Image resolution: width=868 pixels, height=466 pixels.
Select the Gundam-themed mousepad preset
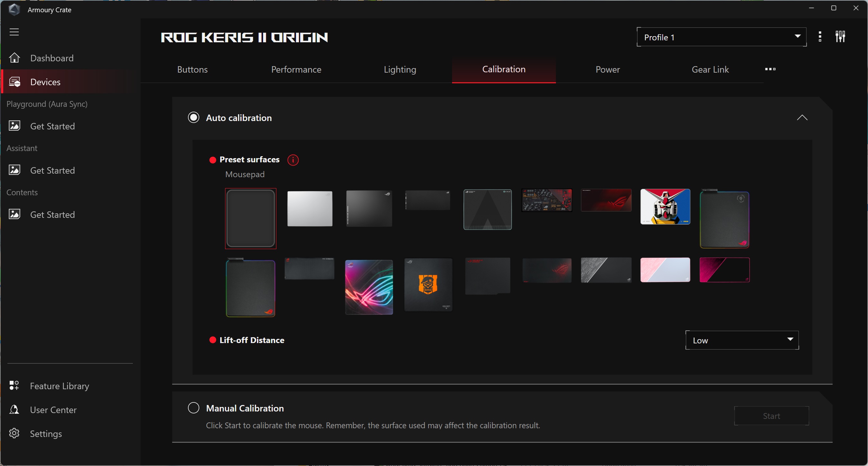[665, 207]
